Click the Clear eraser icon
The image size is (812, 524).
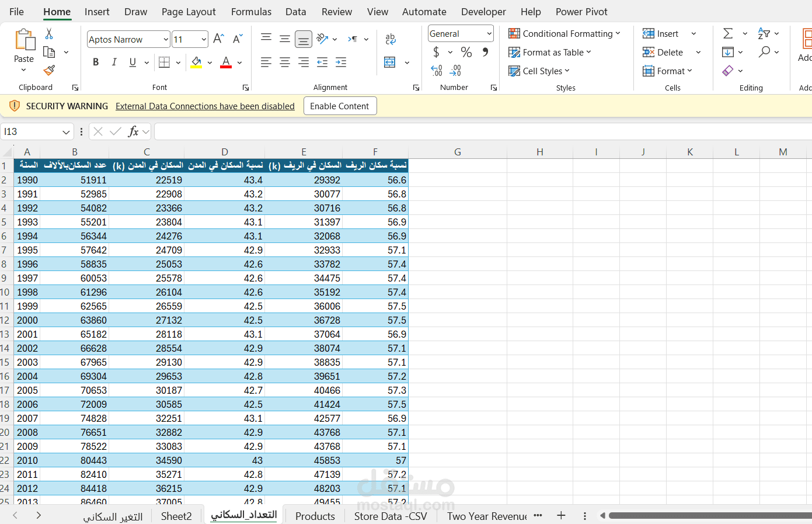pyautogui.click(x=728, y=71)
